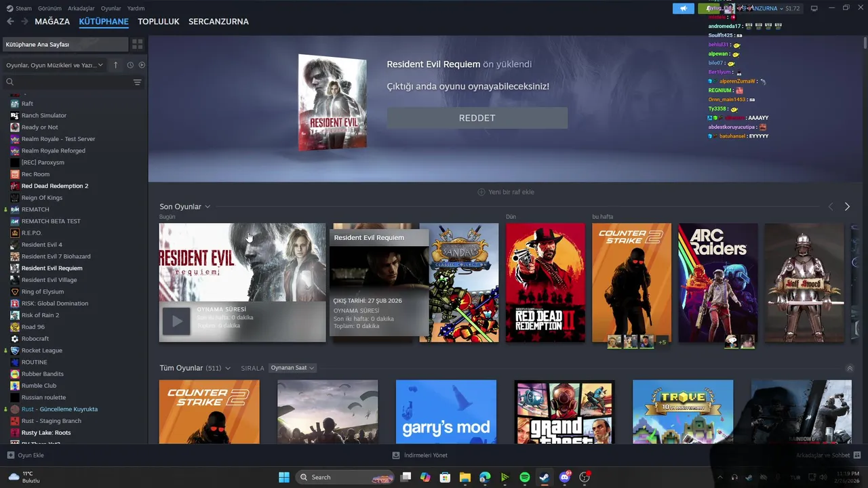The width and height of the screenshot is (868, 488).
Task: Open File Explorer from the taskbar
Action: point(465,477)
